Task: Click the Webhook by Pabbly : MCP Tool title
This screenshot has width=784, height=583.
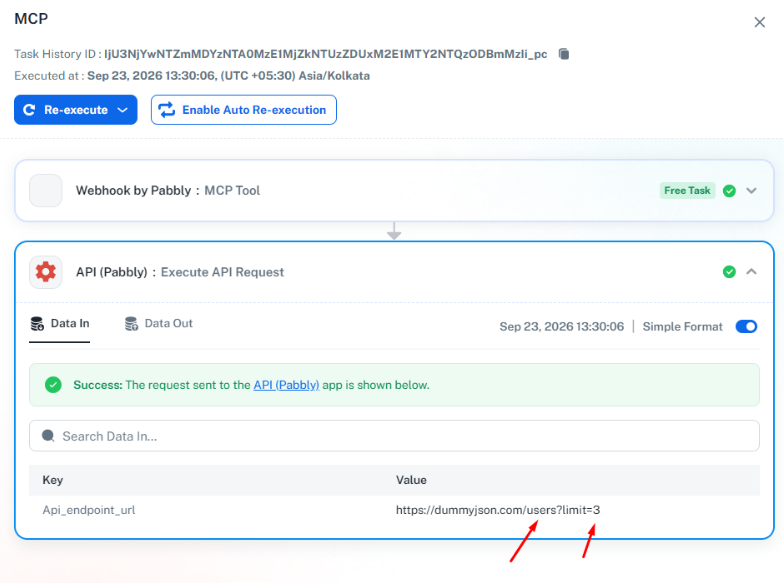Action: click(168, 190)
